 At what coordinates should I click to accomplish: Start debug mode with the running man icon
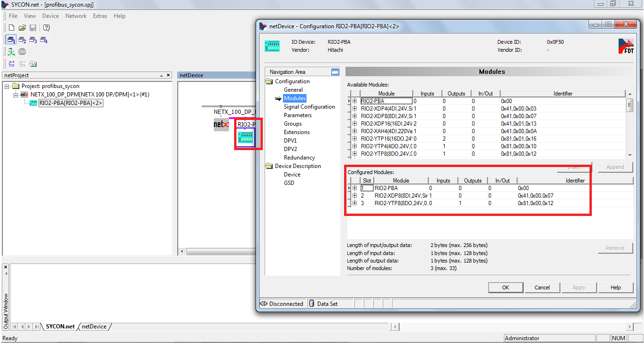[11, 52]
